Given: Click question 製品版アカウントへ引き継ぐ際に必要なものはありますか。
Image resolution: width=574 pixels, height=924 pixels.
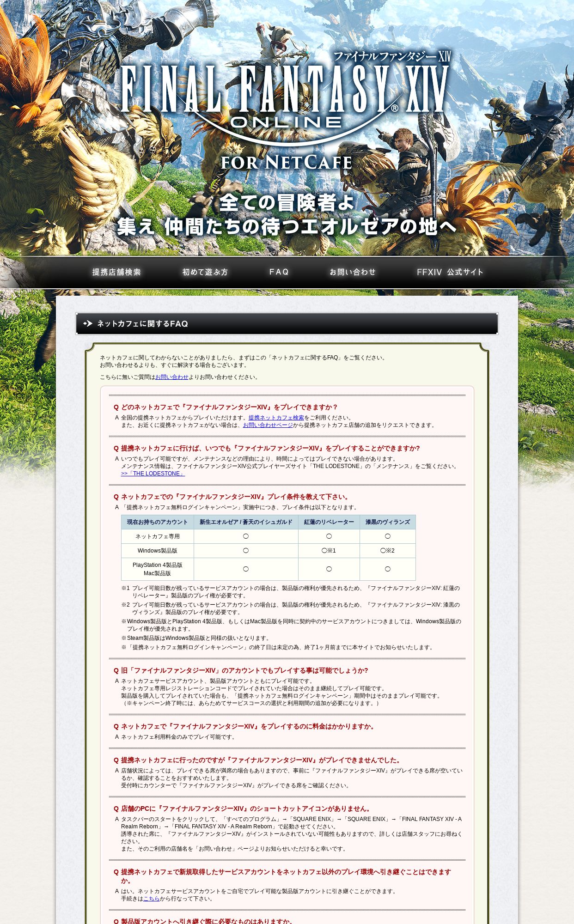Looking at the screenshot, I should (208, 921).
